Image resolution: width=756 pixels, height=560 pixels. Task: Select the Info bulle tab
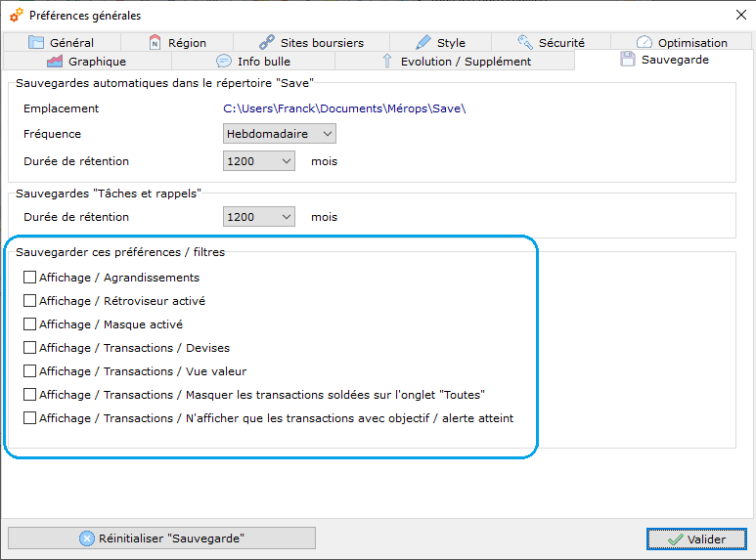(253, 62)
